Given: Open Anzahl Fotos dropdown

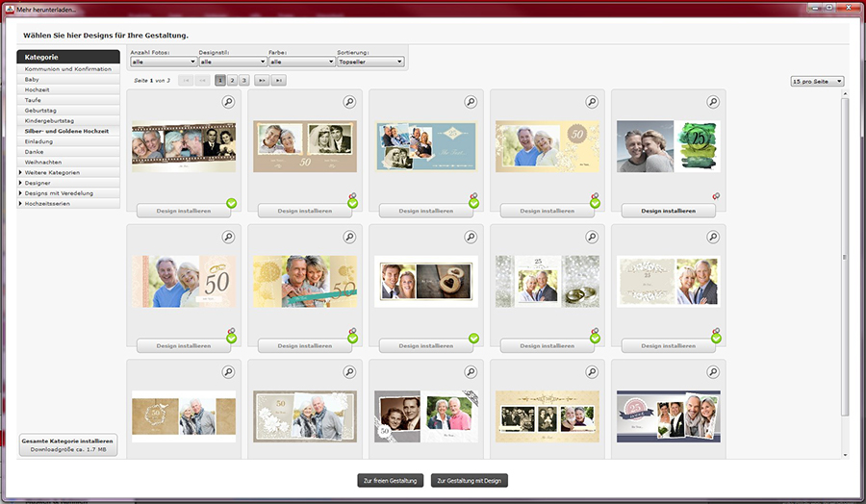Looking at the screenshot, I should coord(164,62).
